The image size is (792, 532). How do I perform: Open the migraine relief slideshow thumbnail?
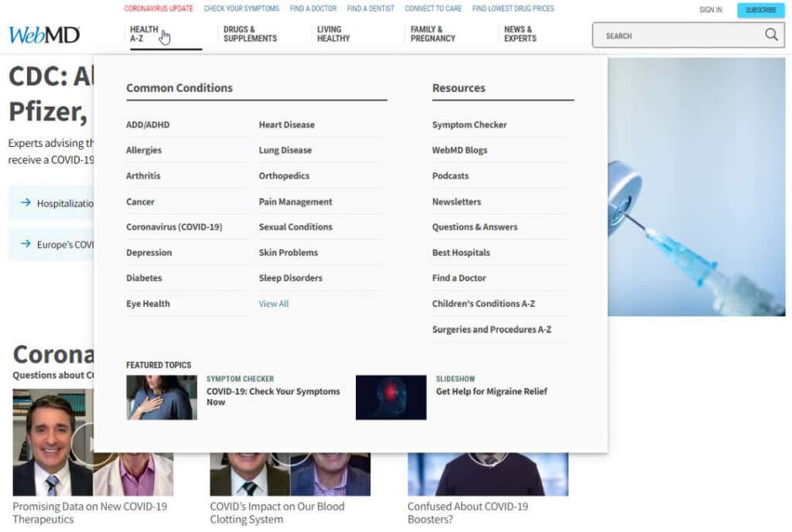(391, 397)
